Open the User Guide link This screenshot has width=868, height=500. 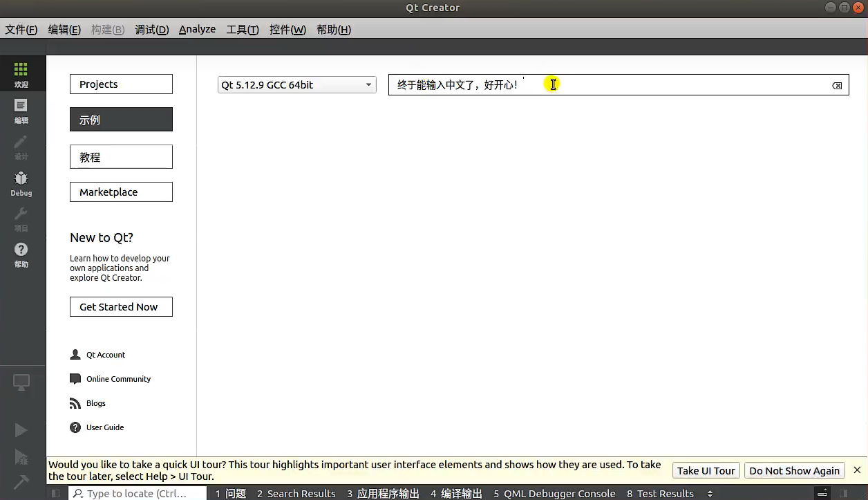[105, 427]
